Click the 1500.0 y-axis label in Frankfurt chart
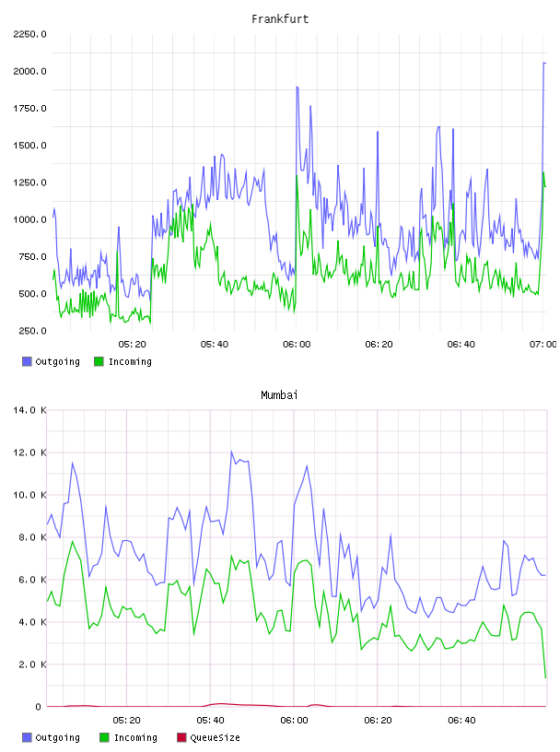Image resolution: width=560 pixels, height=752 pixels. 29,146
